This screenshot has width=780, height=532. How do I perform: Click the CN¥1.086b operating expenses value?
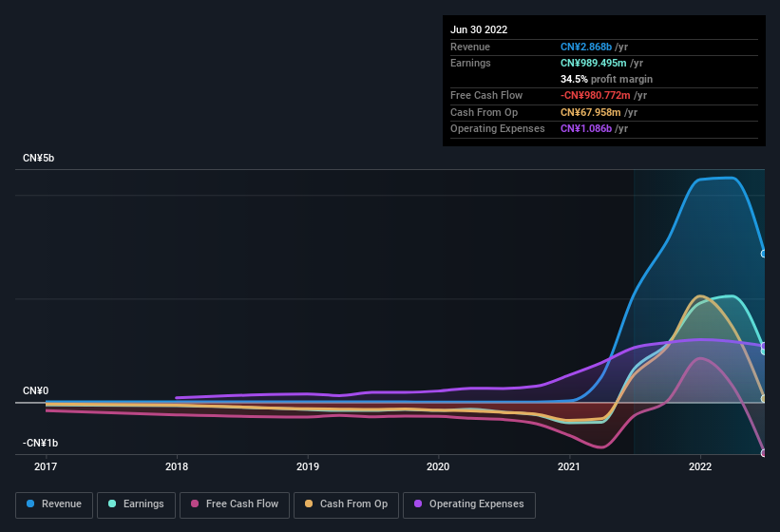586,128
